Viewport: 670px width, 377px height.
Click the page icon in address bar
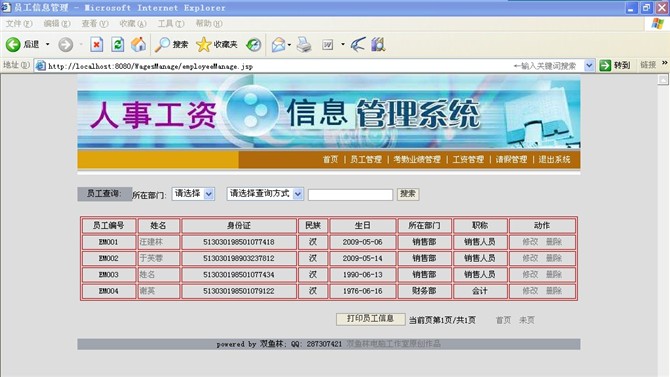coord(41,66)
